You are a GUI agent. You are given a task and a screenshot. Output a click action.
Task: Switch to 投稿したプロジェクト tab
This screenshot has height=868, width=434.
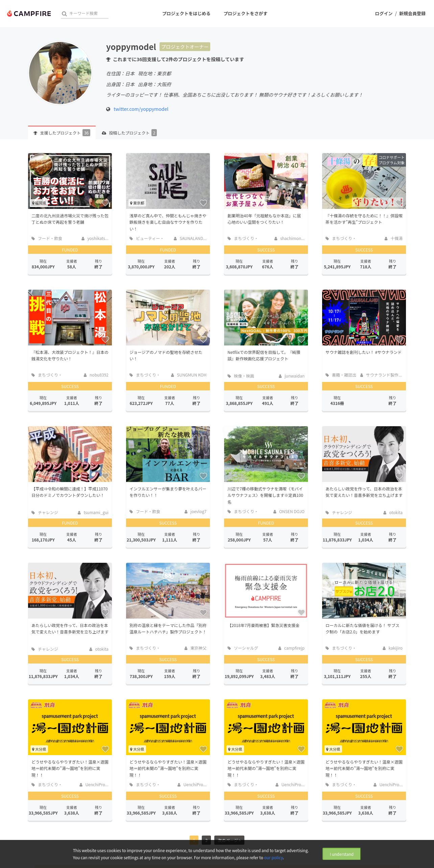click(x=129, y=133)
